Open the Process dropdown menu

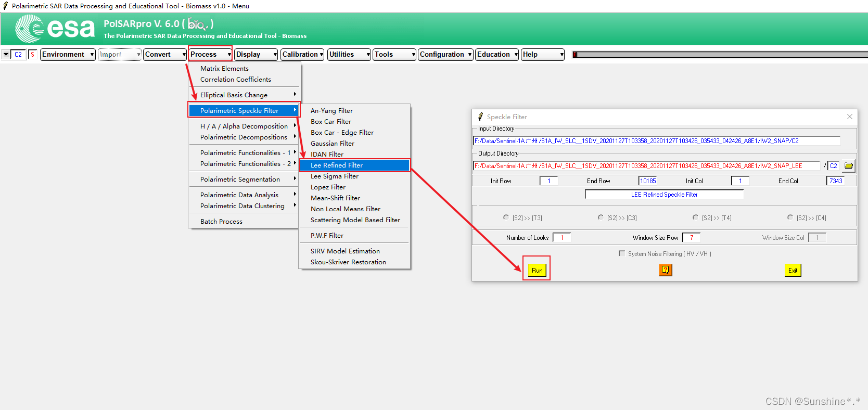[210, 54]
